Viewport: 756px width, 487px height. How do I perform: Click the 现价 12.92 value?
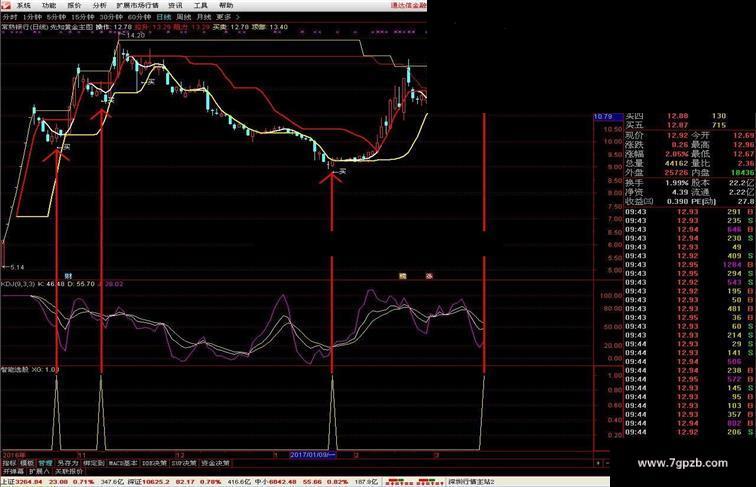coord(677,135)
